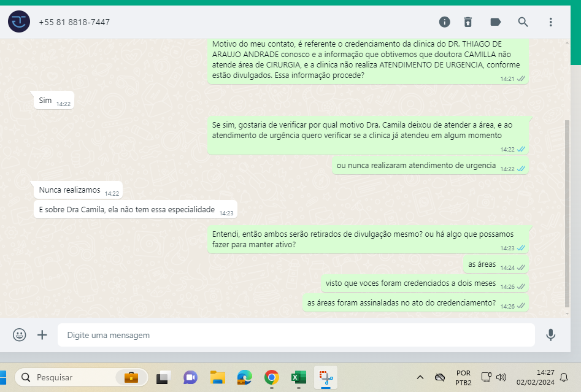The height and width of the screenshot is (392, 581).
Task: Open the notifications bell icon
Action: (x=564, y=377)
